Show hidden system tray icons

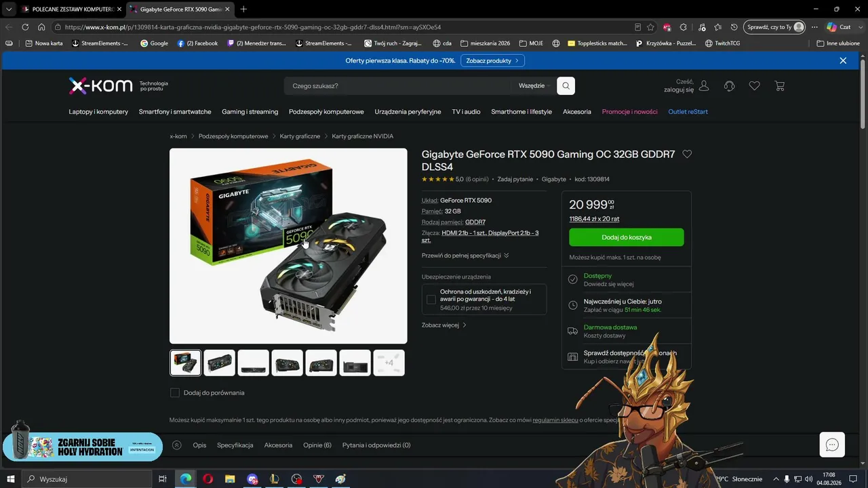pyautogui.click(x=776, y=479)
